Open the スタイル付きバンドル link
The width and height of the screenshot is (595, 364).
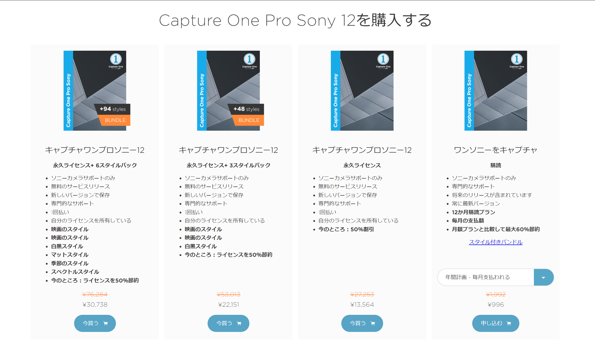click(x=496, y=242)
